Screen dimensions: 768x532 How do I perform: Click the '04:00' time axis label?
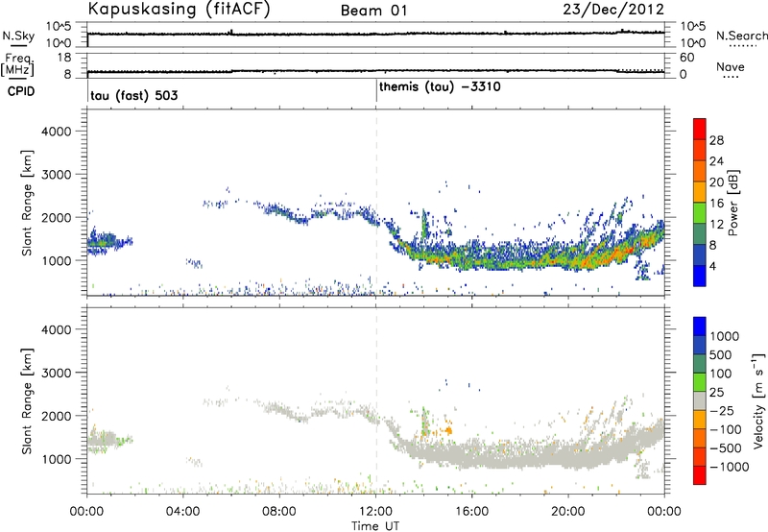[x=183, y=512]
